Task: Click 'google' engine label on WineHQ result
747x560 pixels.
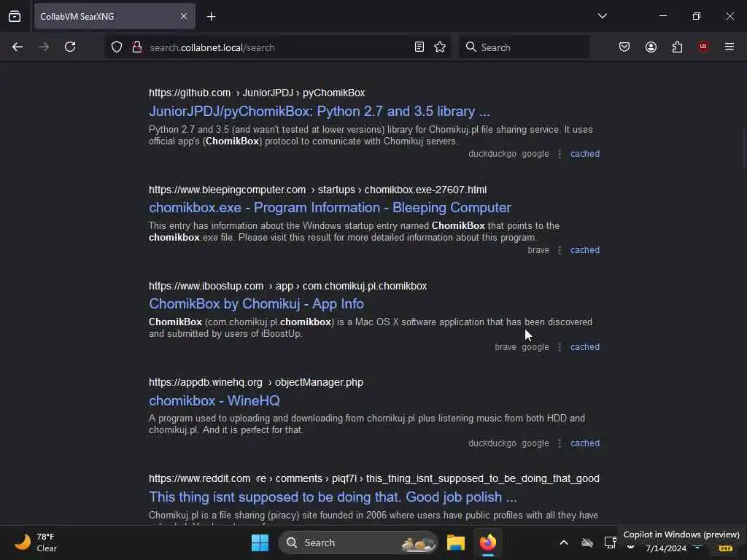Action: coord(535,443)
